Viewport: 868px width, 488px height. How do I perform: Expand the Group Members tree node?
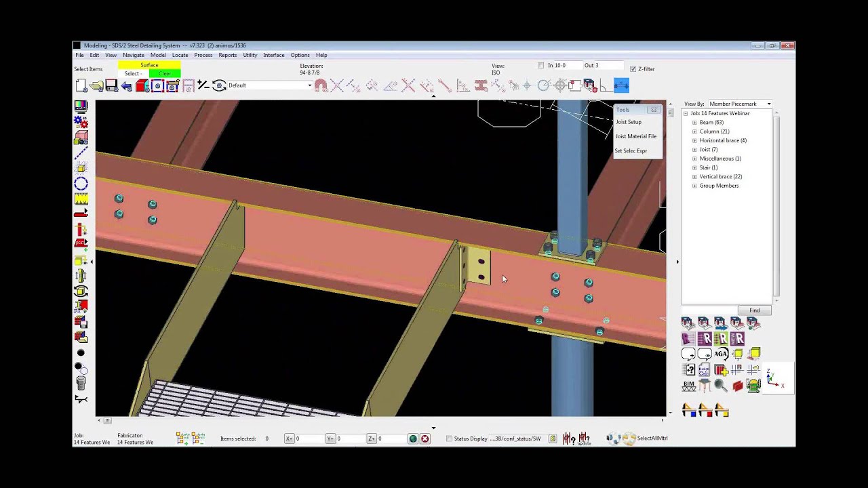[694, 186]
